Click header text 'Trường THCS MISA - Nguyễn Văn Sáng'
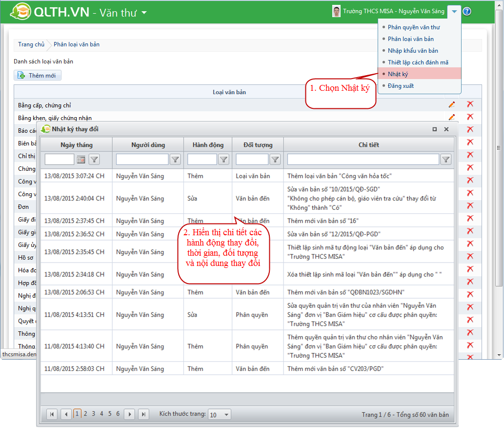The image size is (504, 428). click(x=393, y=11)
